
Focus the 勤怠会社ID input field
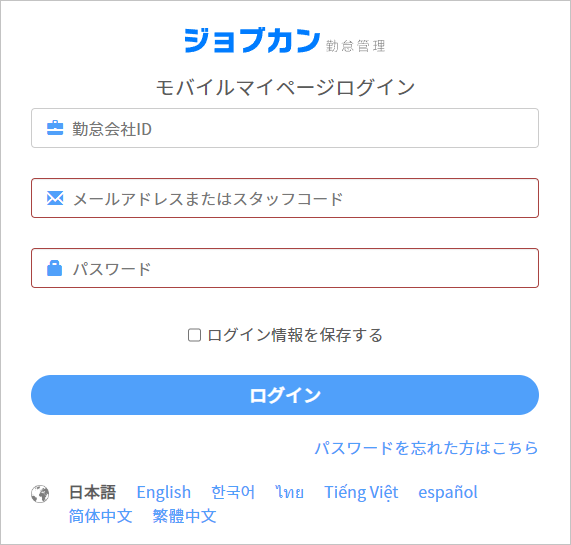tap(285, 128)
